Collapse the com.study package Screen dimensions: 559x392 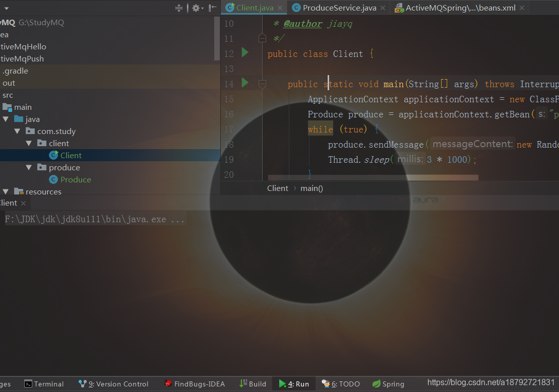[x=17, y=131]
